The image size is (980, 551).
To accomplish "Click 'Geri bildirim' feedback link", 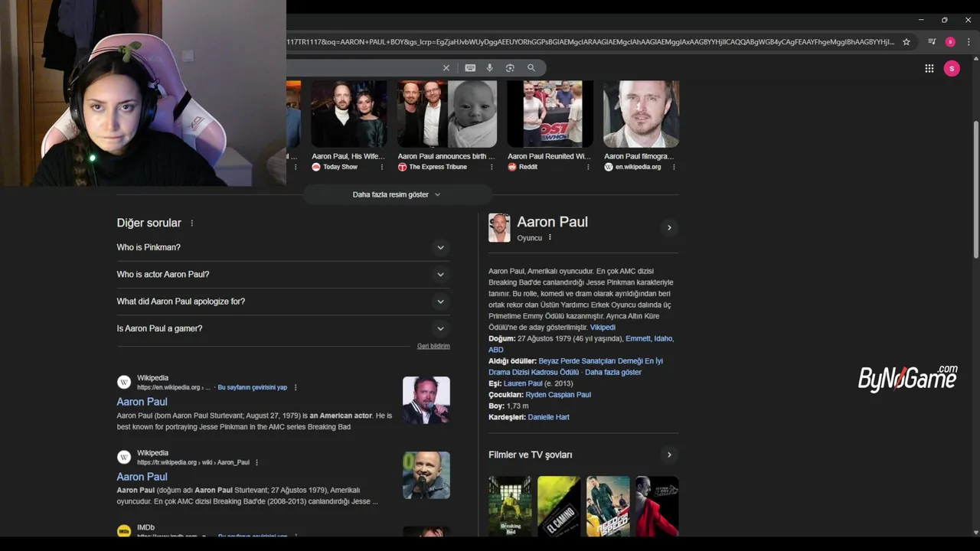I will (x=433, y=347).
